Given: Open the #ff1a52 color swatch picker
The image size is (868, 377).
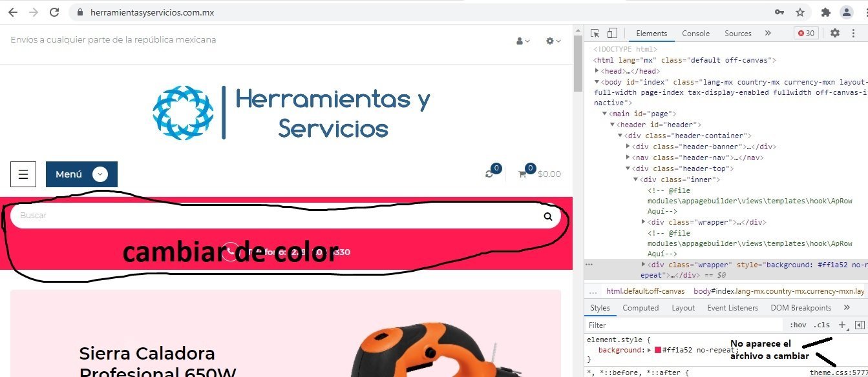Looking at the screenshot, I should pyautogui.click(x=658, y=350).
